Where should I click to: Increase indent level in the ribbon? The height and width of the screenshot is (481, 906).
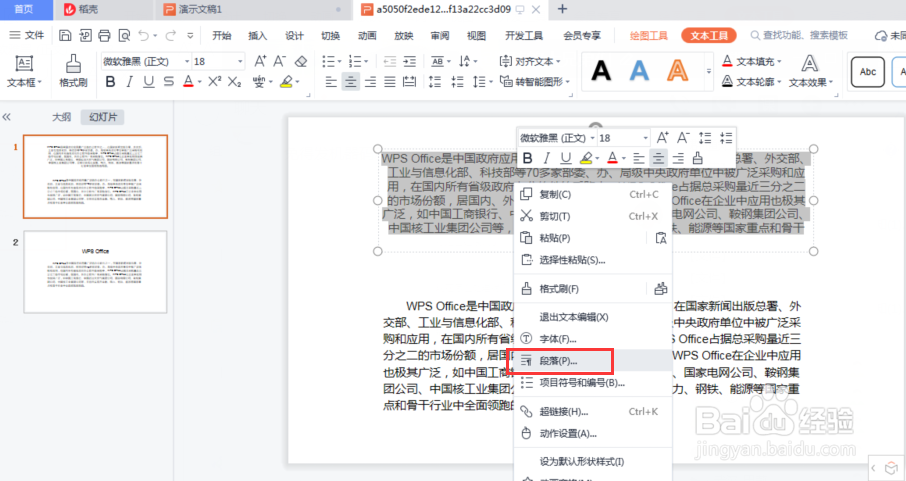410,61
